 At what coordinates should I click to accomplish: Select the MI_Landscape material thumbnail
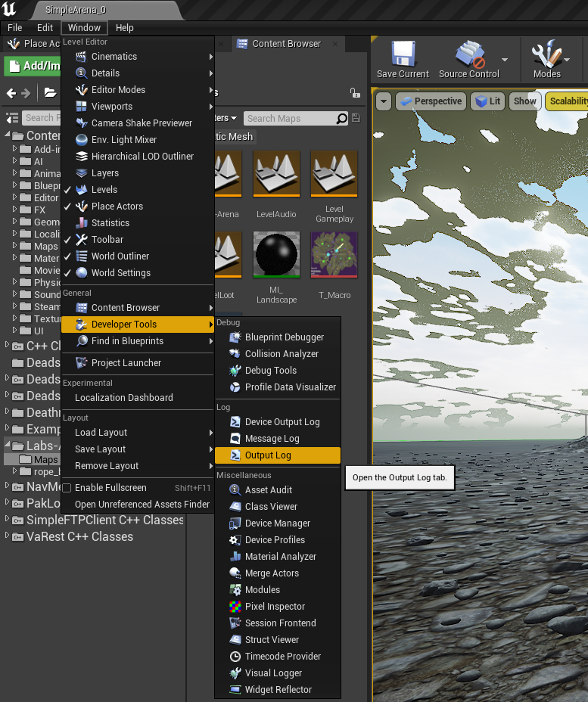[x=276, y=255]
